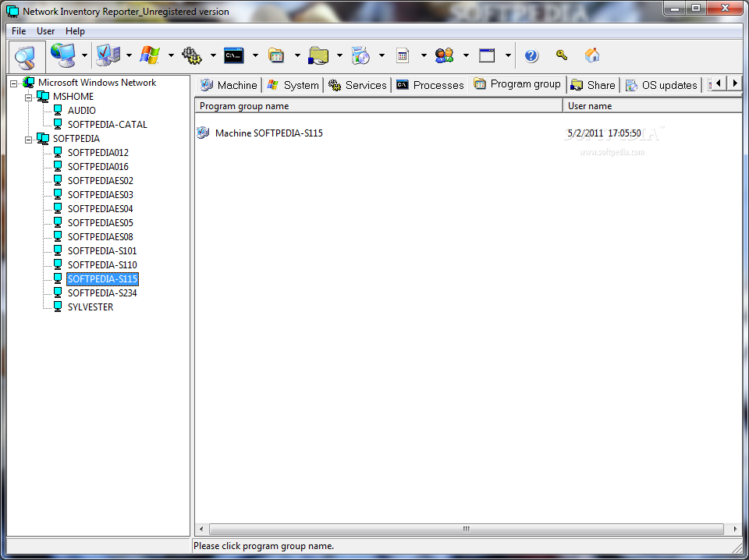The width and height of the screenshot is (749, 560).
Task: Select SOFTPEDIAES04 in the tree
Action: coord(101,208)
